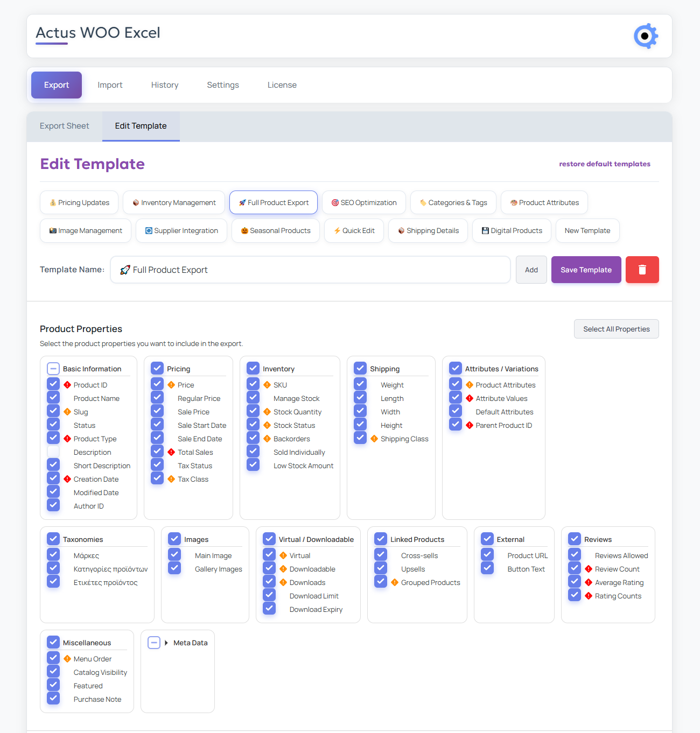Click the delete template trash icon
The height and width of the screenshot is (733, 700).
pos(642,270)
